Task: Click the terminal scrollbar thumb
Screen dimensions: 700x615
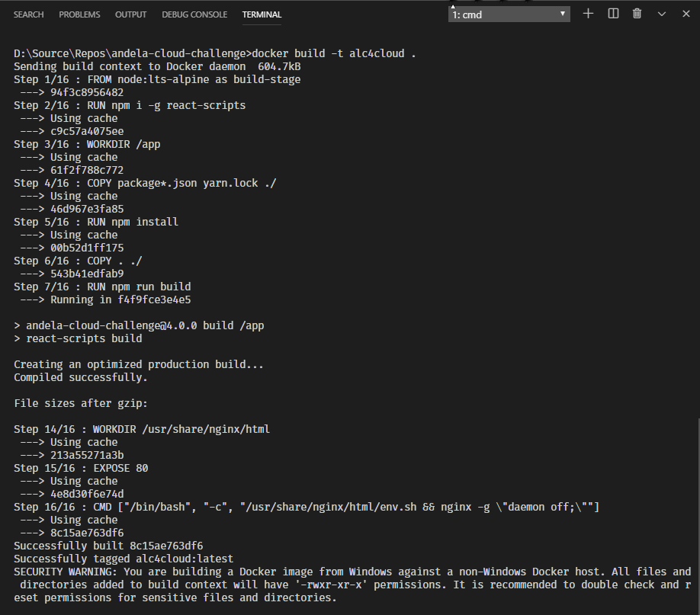Action: [698, 516]
